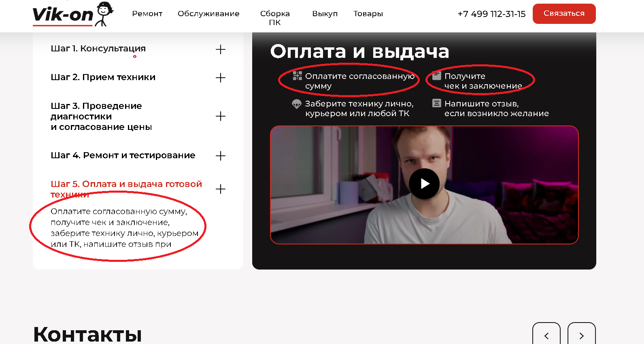Click the red Связаться button
Viewport: 644px width, 344px height.
564,14
